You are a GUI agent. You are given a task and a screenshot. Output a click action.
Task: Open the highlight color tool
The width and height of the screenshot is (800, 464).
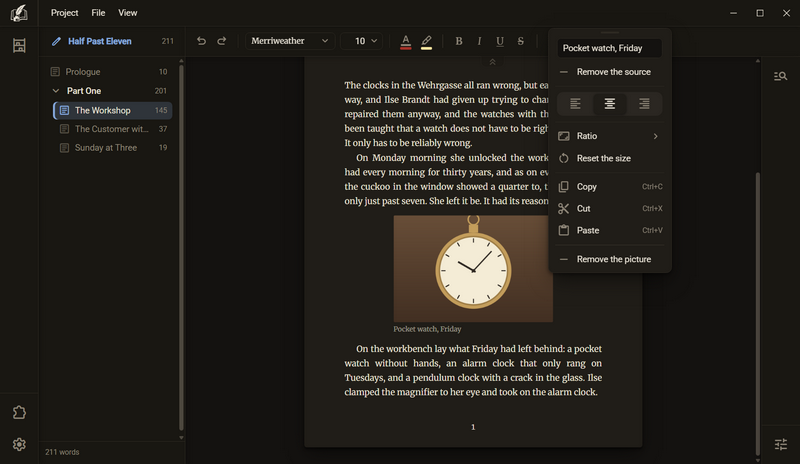coord(427,42)
